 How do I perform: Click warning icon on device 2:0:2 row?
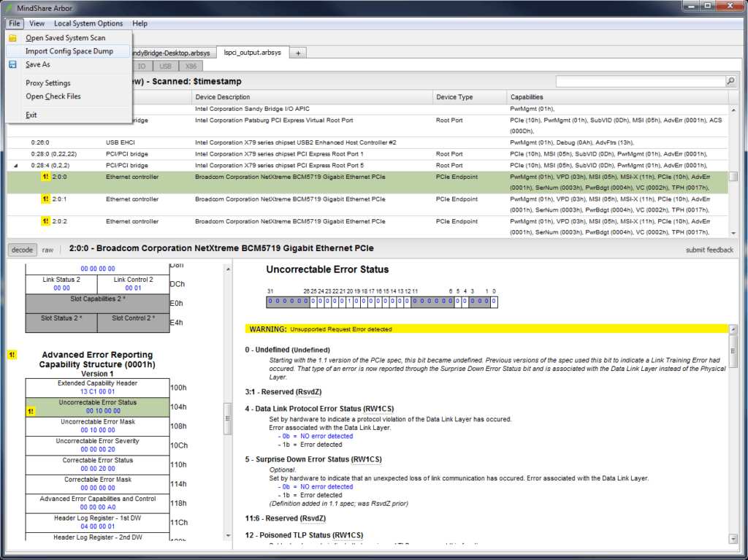(45, 221)
